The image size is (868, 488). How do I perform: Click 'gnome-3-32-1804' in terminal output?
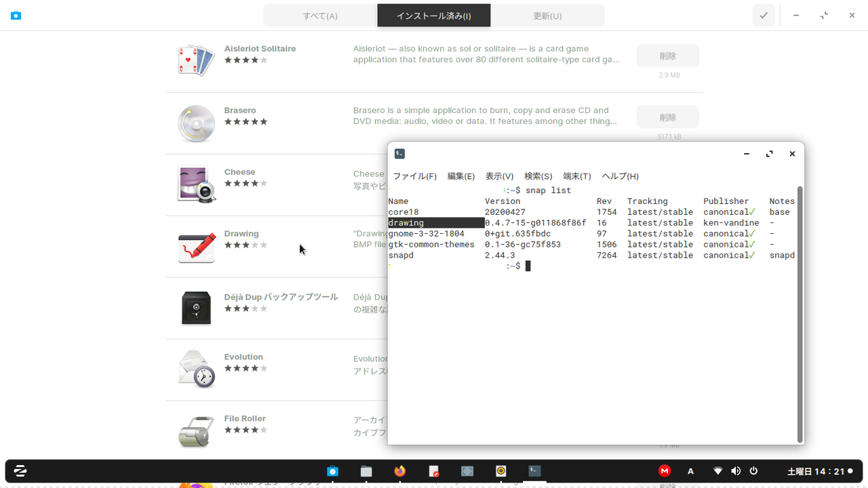point(427,234)
